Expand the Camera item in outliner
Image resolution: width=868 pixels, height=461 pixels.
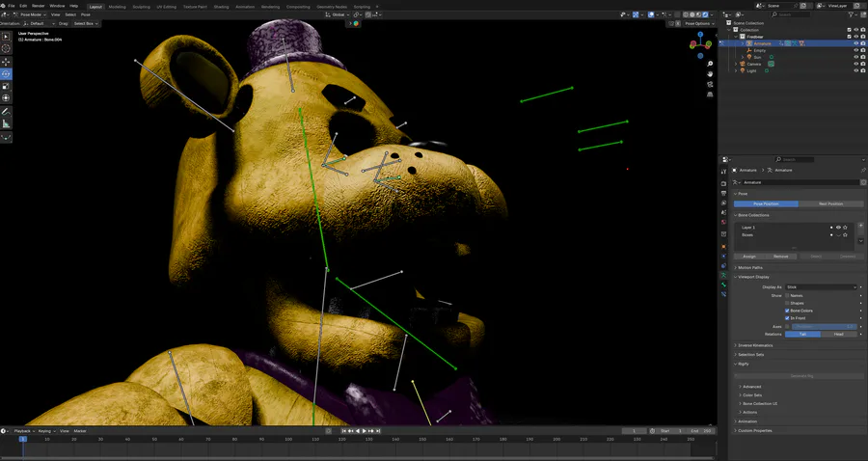tap(736, 64)
